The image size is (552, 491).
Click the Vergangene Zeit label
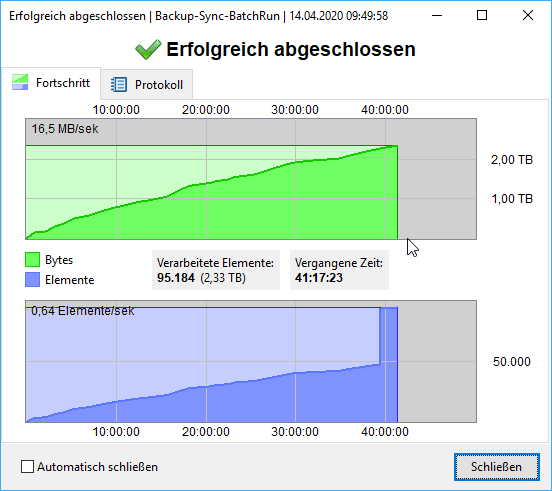(339, 263)
